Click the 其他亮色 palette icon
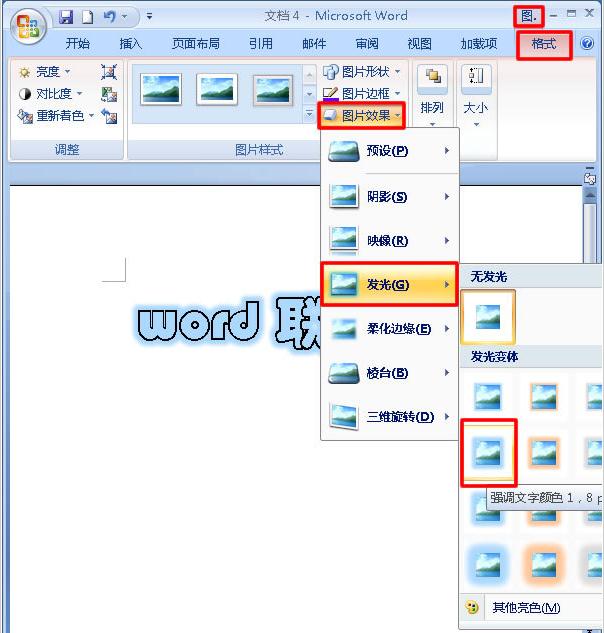 (x=472, y=608)
